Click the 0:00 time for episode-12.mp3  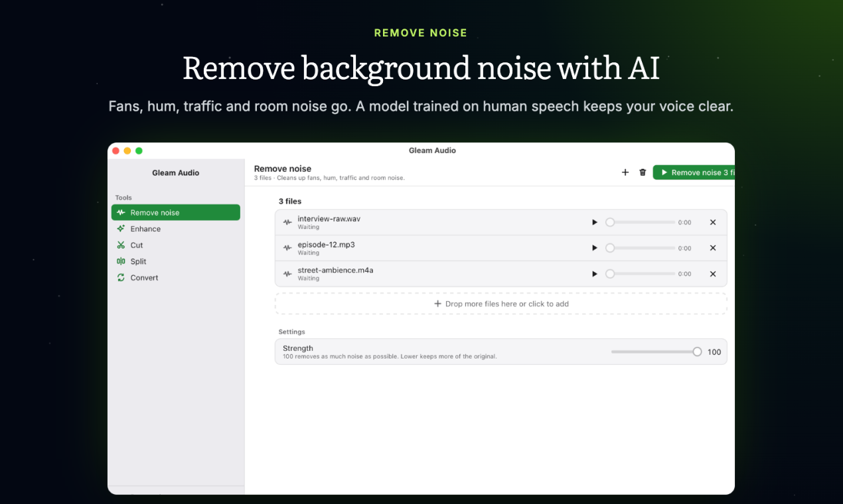(x=685, y=249)
